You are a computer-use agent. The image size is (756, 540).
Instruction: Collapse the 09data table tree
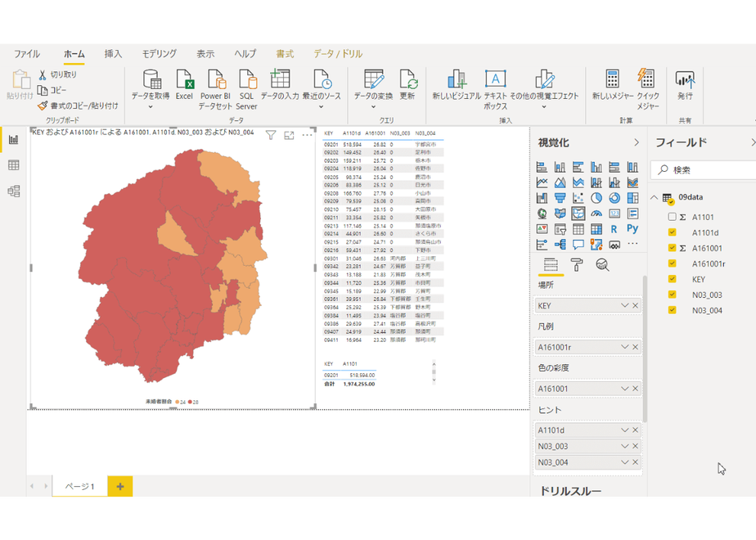point(655,197)
